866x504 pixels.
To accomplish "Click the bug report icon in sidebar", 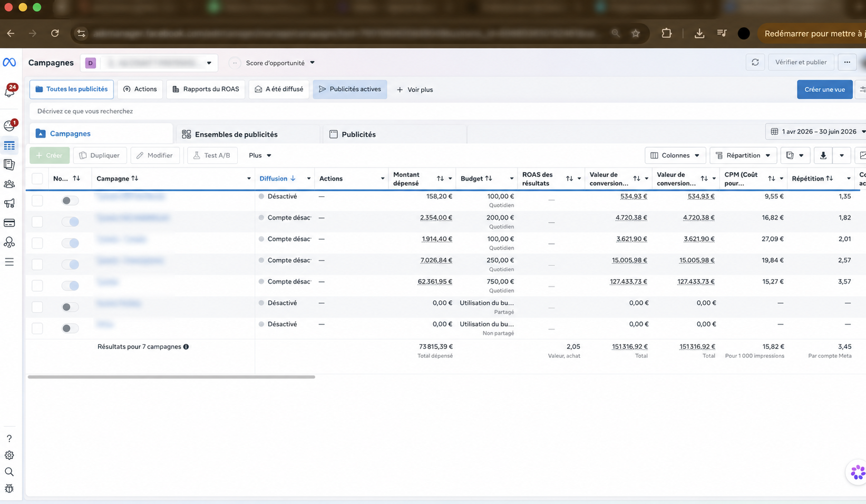I will (x=9, y=489).
